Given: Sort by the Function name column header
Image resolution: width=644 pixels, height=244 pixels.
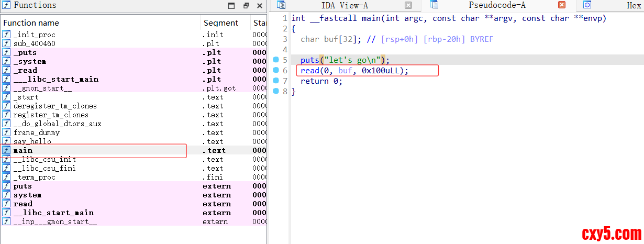Looking at the screenshot, I should (31, 23).
